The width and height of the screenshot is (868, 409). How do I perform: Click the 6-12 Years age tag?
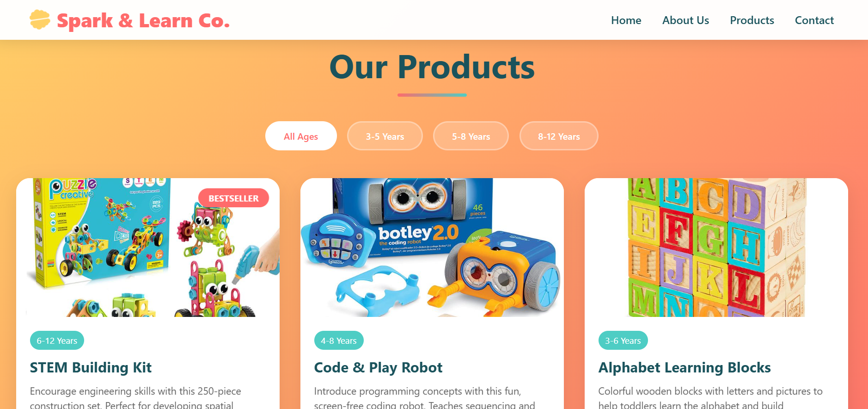click(57, 341)
